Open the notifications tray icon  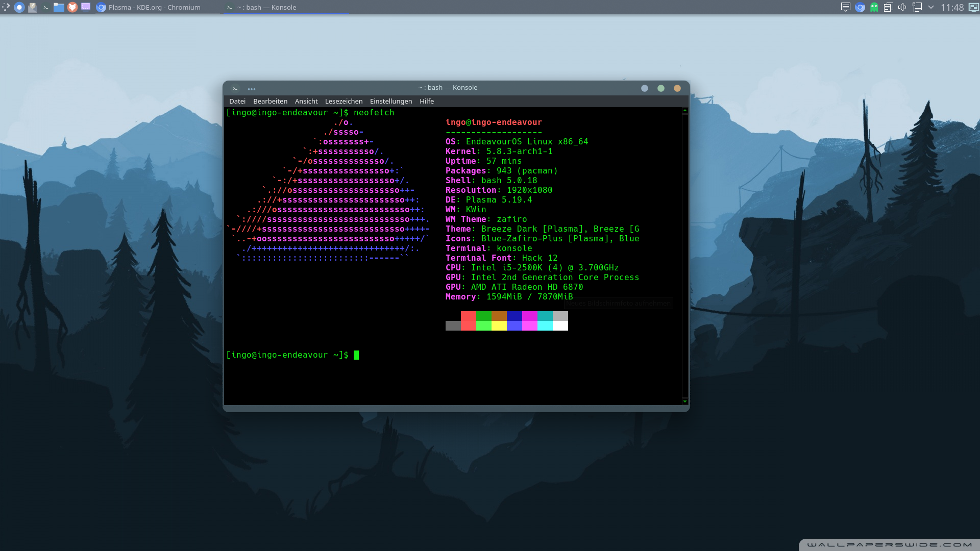pyautogui.click(x=846, y=7)
